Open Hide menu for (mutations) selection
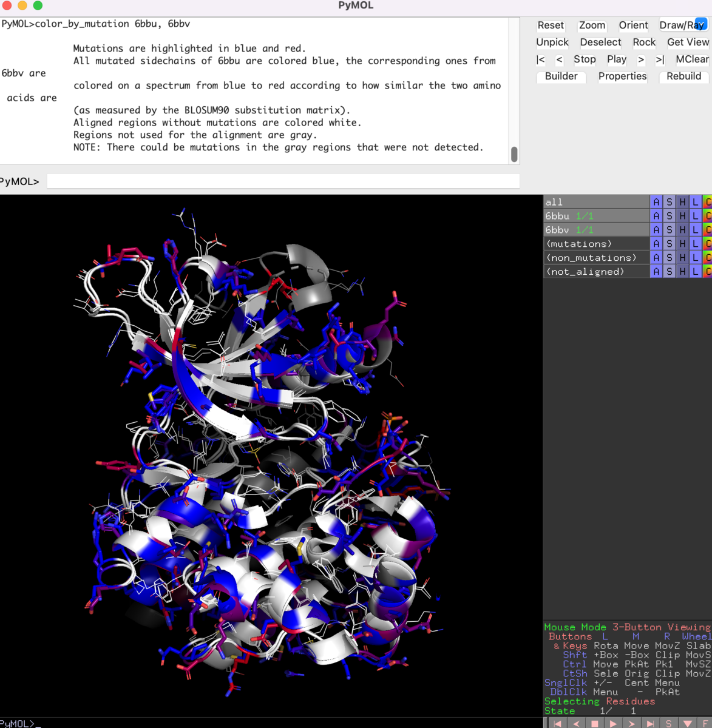Screen dimensions: 712x728 pyautogui.click(x=682, y=244)
